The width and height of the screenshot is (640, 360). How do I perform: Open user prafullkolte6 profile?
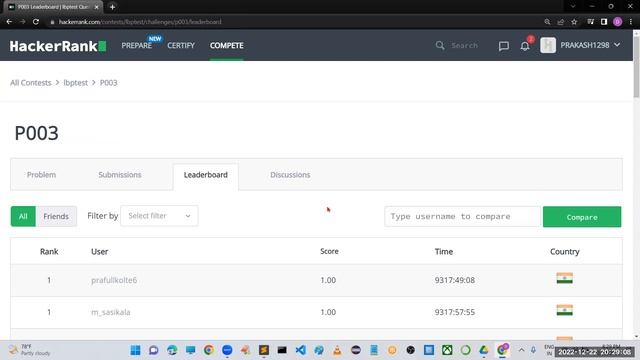114,280
